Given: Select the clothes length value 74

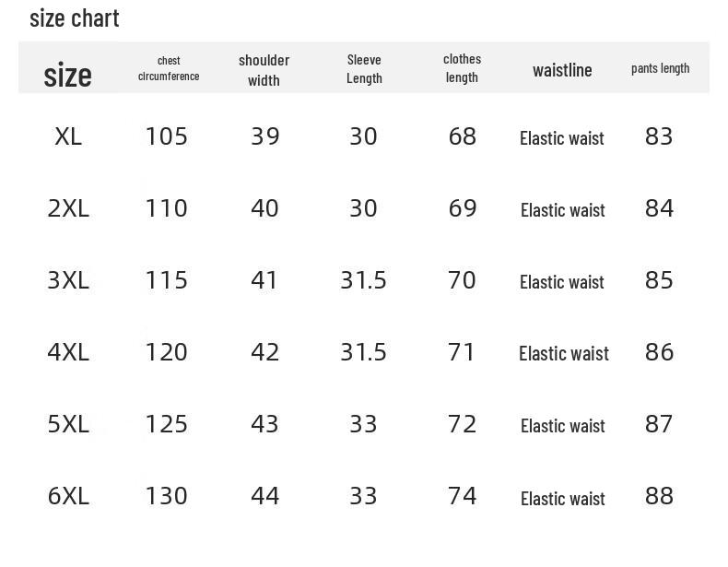Looking at the screenshot, I should click(462, 496).
